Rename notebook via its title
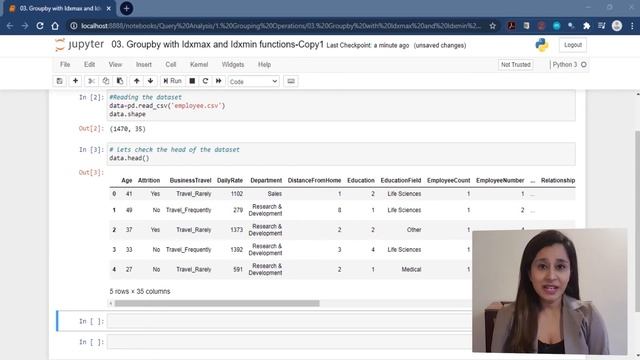The width and height of the screenshot is (640, 360). [217, 44]
